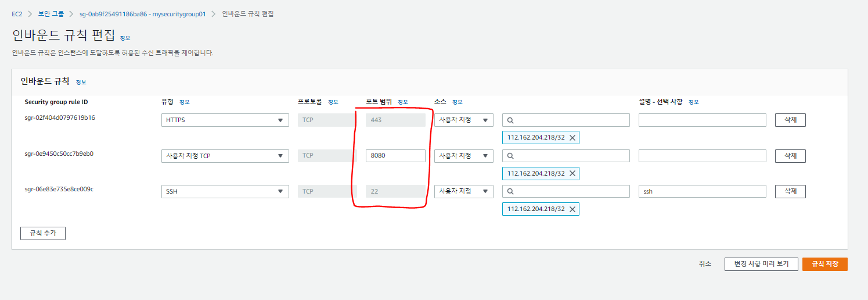Screen dimensions: 868x300
Task: Click search icon in the 8080 rule source field
Action: coord(510,156)
